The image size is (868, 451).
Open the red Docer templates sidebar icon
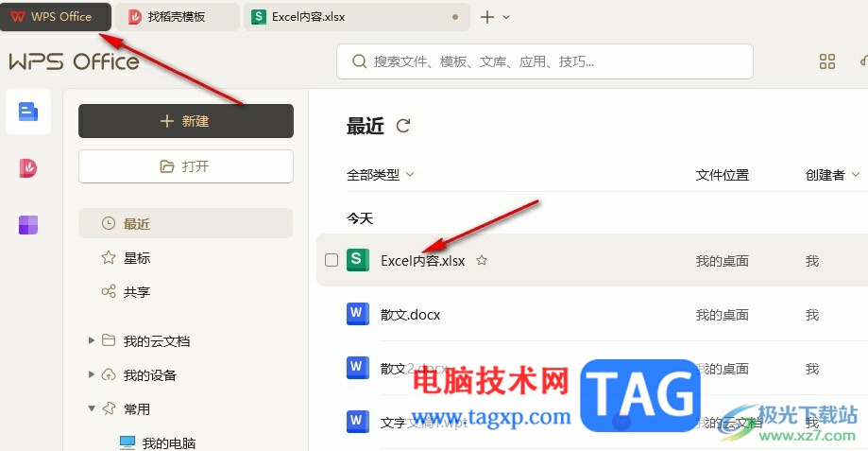pos(28,167)
